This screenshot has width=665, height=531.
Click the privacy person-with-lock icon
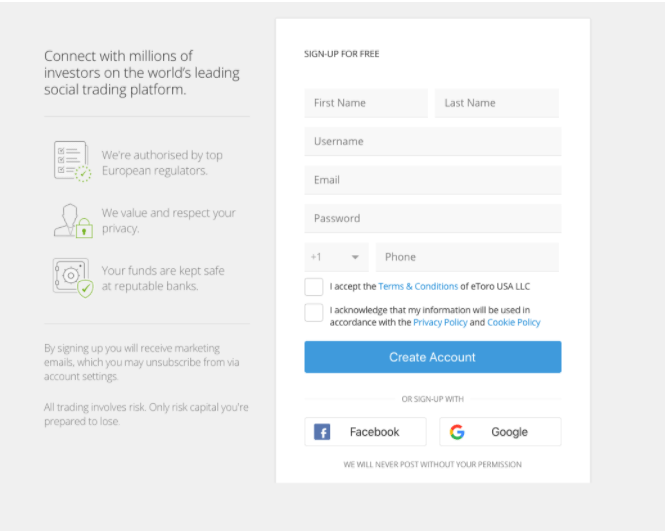72,220
